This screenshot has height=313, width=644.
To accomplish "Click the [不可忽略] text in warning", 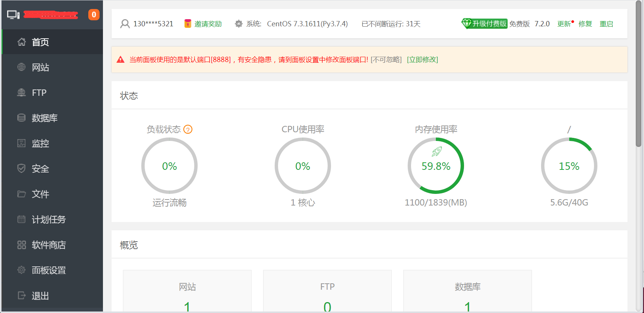I will [x=386, y=59].
